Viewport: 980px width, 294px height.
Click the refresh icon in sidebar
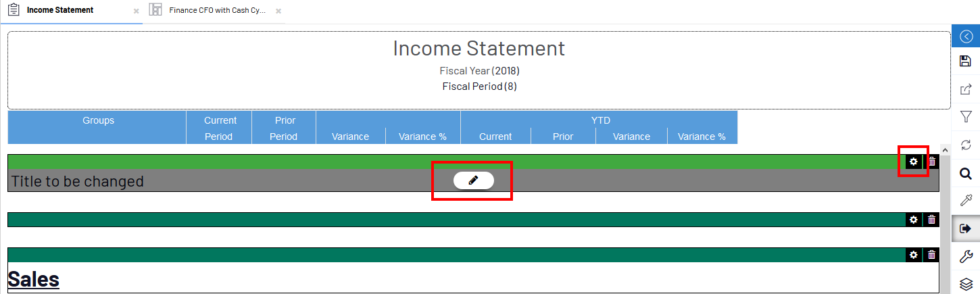(x=966, y=145)
